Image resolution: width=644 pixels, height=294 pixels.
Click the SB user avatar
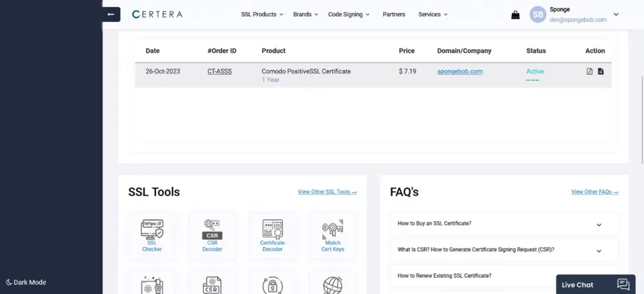coord(538,14)
